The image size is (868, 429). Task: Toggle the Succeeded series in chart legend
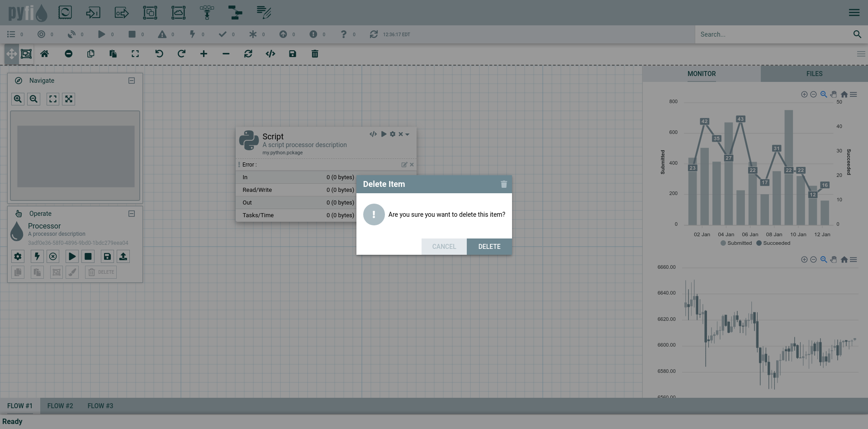[x=773, y=243]
